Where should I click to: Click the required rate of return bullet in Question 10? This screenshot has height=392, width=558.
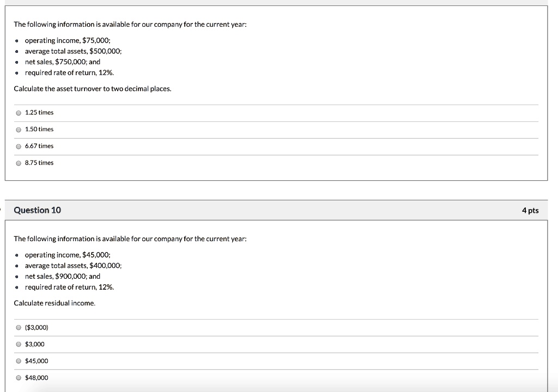69,287
